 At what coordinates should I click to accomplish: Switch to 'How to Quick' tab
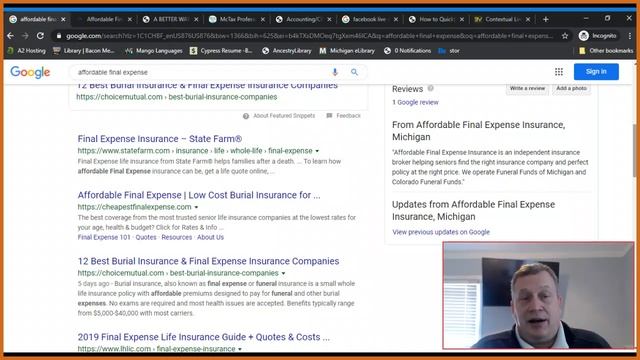(x=435, y=19)
